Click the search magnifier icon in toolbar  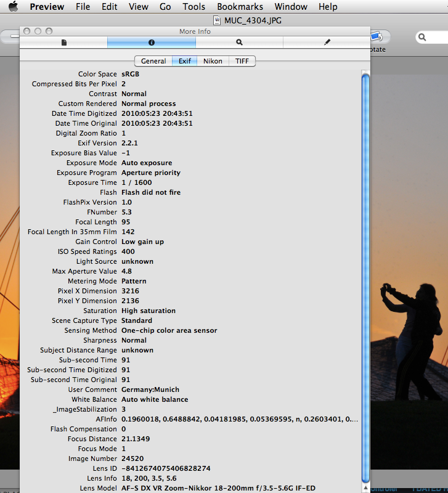[x=423, y=38]
